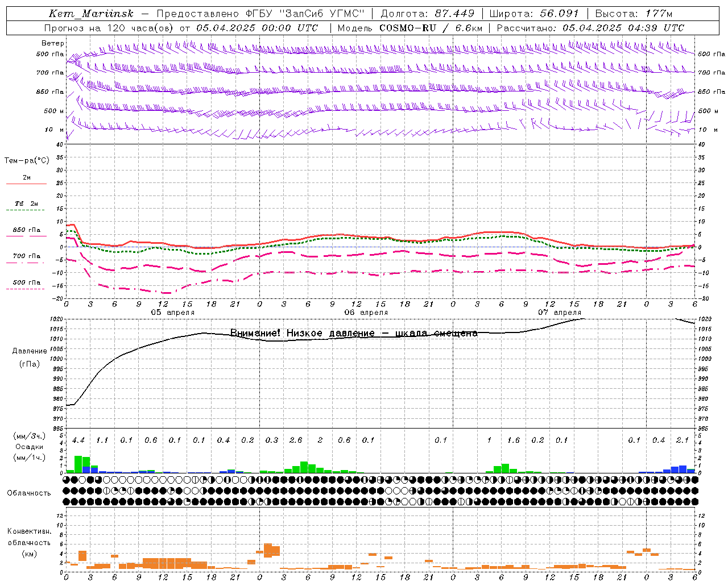The image size is (728, 582).
Task: Click the (гПа) pressure unit label
Action: [x=30, y=364]
